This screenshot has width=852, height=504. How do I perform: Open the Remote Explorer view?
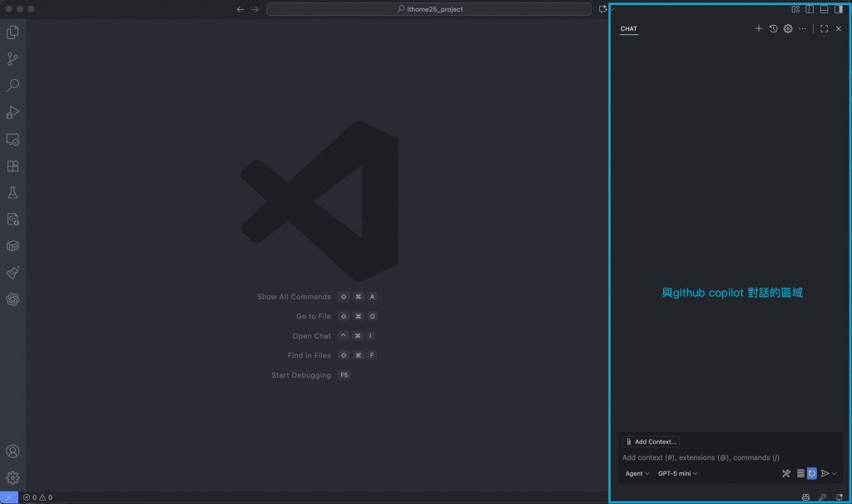[x=12, y=139]
